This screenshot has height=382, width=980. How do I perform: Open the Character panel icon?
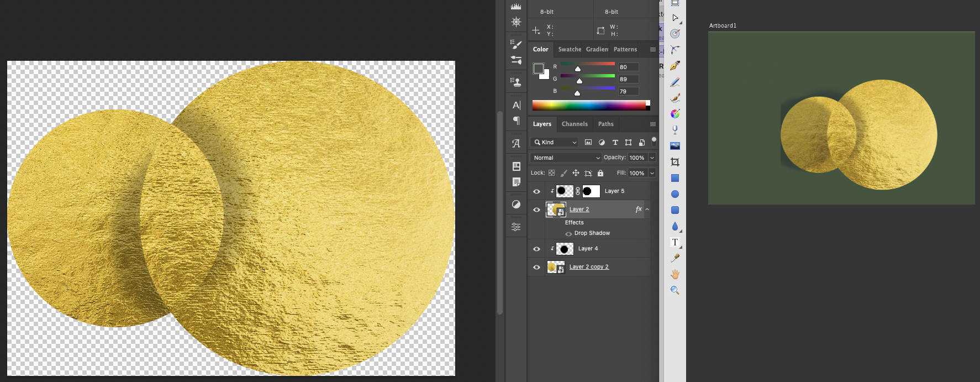[516, 105]
